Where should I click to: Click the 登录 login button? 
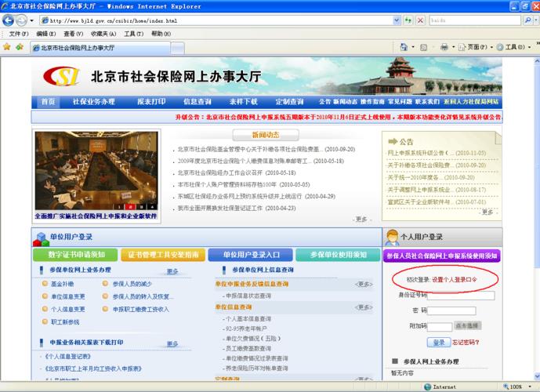438,342
